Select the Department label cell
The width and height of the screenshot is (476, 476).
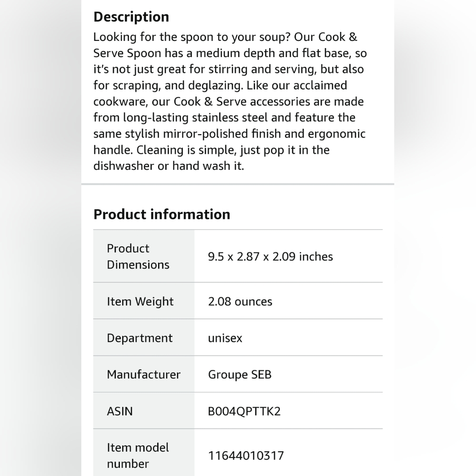[x=144, y=337]
